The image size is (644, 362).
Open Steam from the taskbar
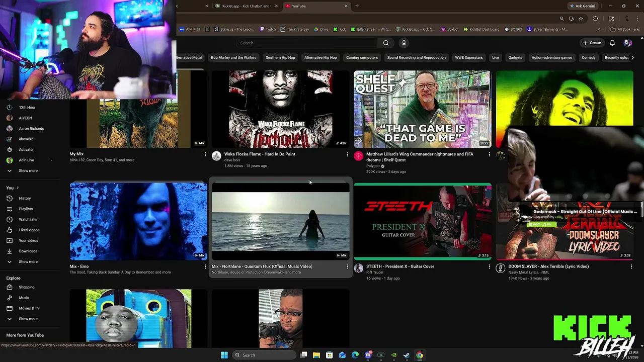(407, 355)
